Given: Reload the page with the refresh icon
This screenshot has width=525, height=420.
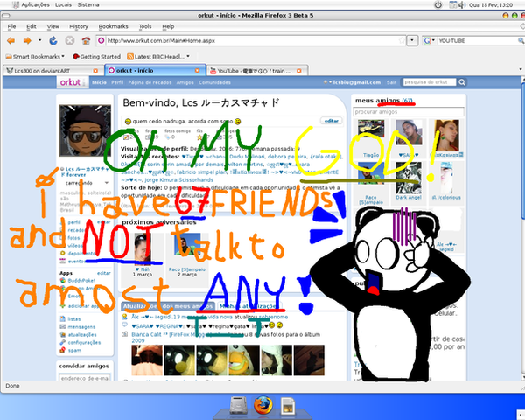Looking at the screenshot, I should (x=53, y=41).
